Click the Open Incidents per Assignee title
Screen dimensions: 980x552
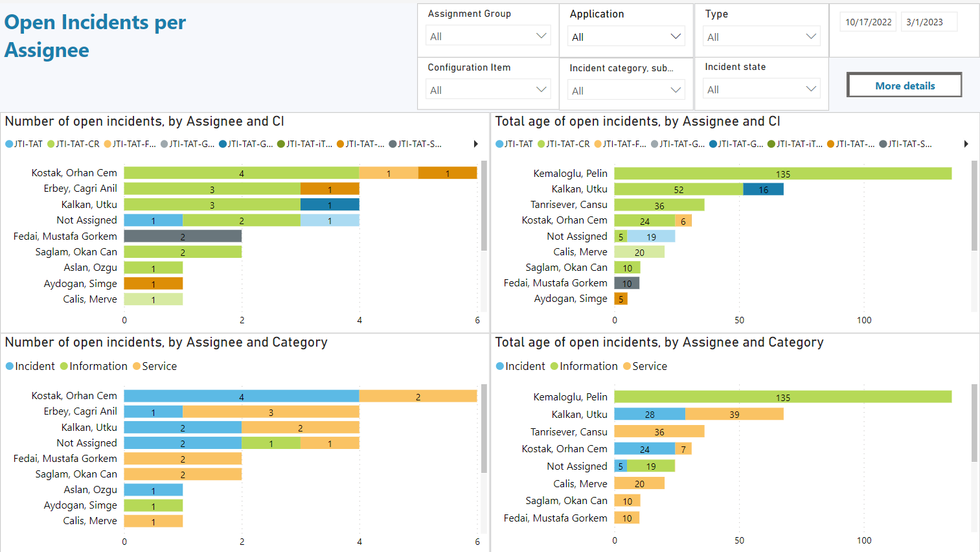pyautogui.click(x=95, y=36)
